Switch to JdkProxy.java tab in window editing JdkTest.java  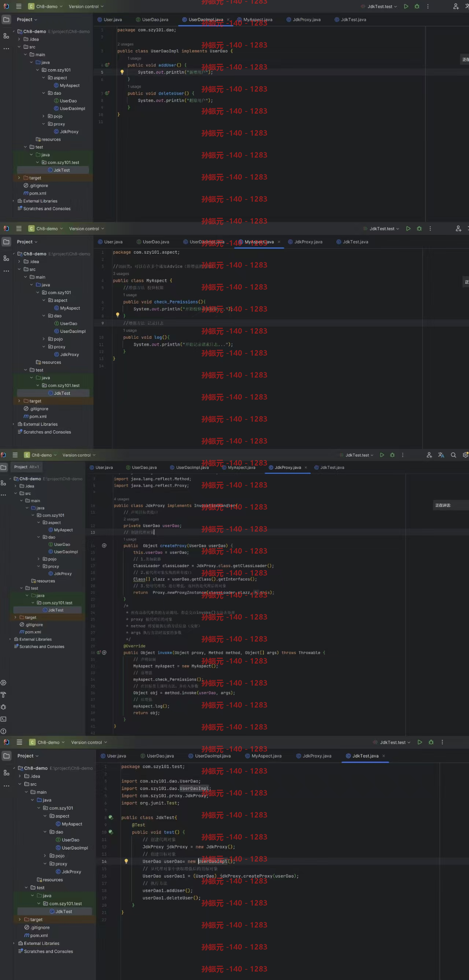pyautogui.click(x=314, y=756)
